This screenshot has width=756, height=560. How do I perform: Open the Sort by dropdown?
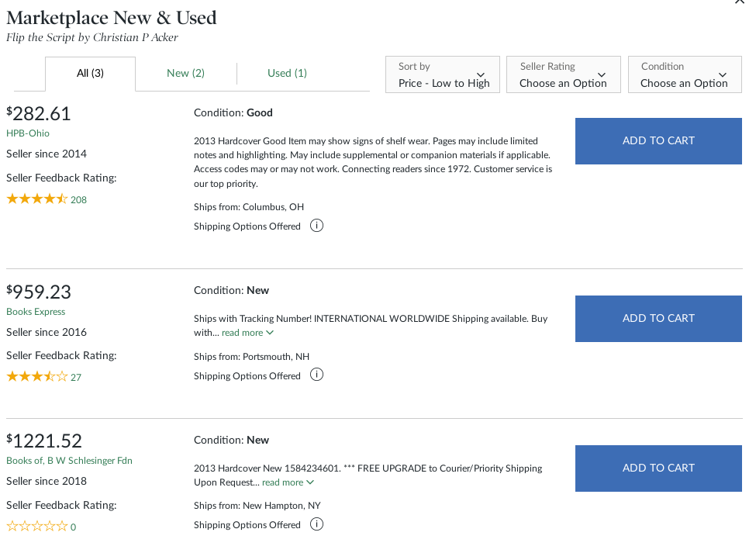444,75
